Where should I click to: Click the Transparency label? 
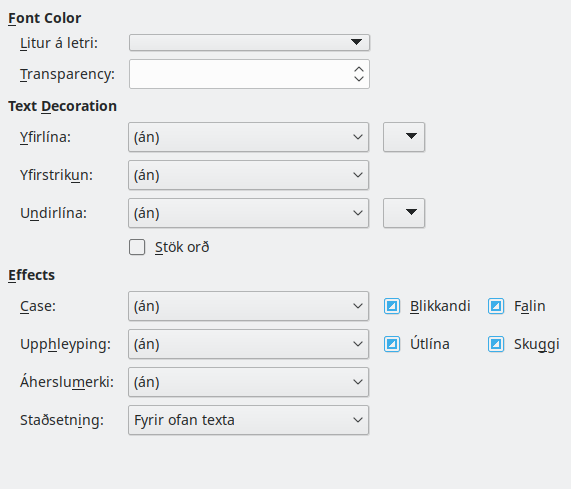[x=67, y=74]
